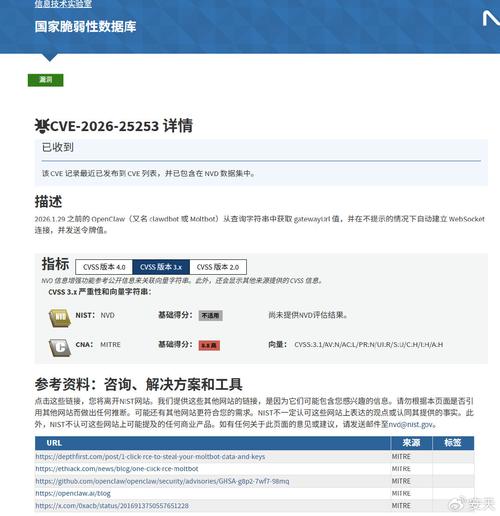Open the GitHub security advisory GHSA link
Image resolution: width=500 pixels, height=516 pixels.
(x=162, y=481)
